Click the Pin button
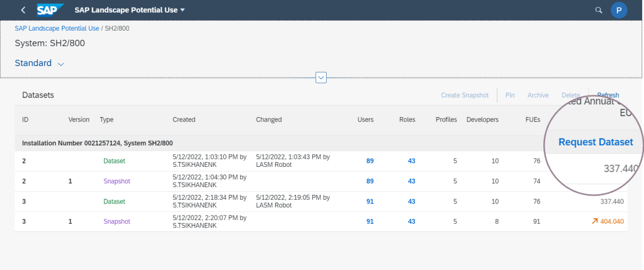This screenshot has width=644, height=270. tap(510, 96)
